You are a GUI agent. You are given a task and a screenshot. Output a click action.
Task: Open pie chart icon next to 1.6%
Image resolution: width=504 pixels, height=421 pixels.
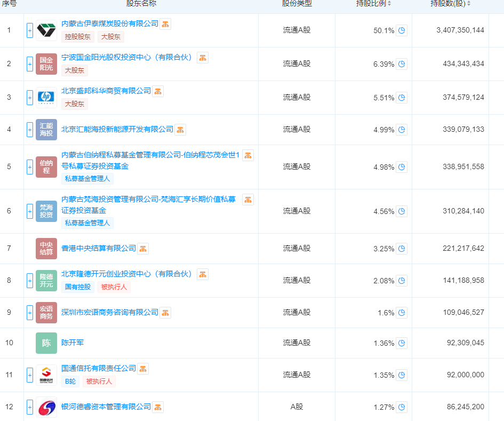pos(402,313)
